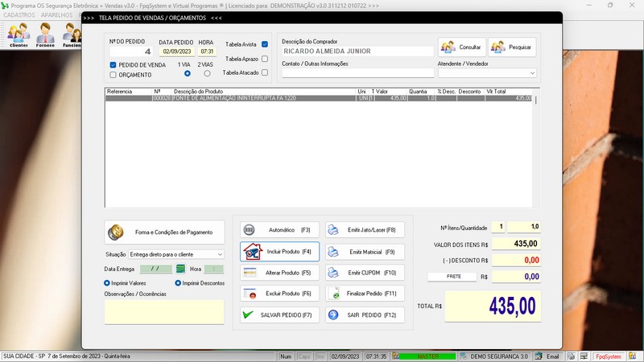
Task: Click VALOR DOS ITENS 435,00 field
Action: click(516, 244)
